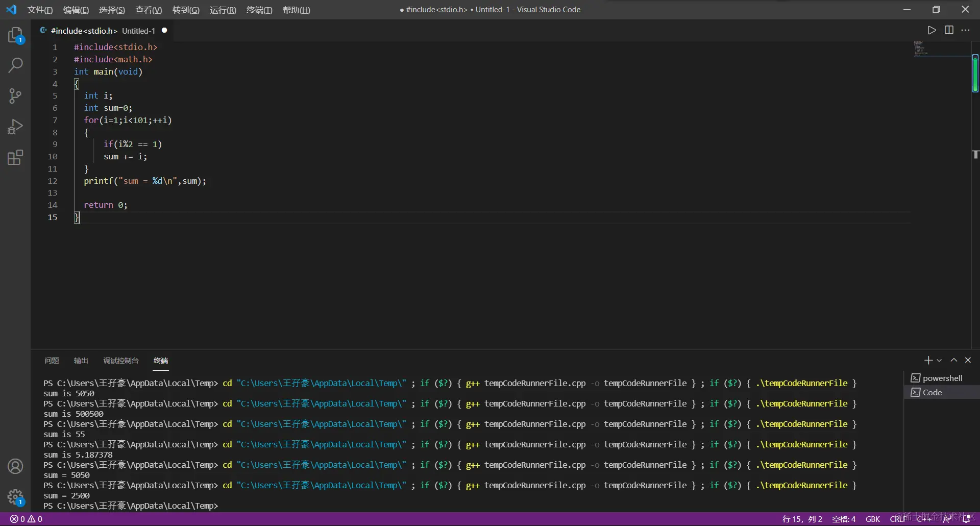The image size is (980, 526).
Task: Open the new terminal launch profile dropdown
Action: (x=939, y=360)
